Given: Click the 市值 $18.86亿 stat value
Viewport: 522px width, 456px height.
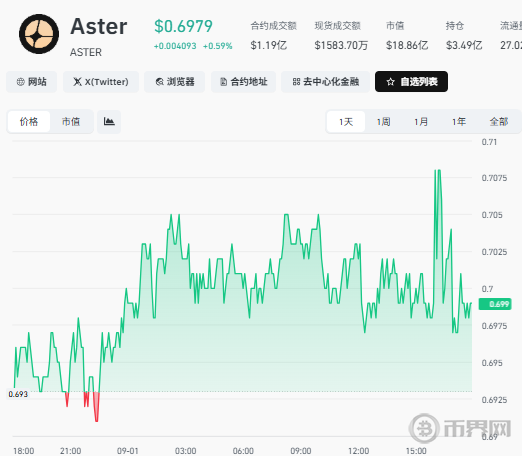Looking at the screenshot, I should 407,45.
